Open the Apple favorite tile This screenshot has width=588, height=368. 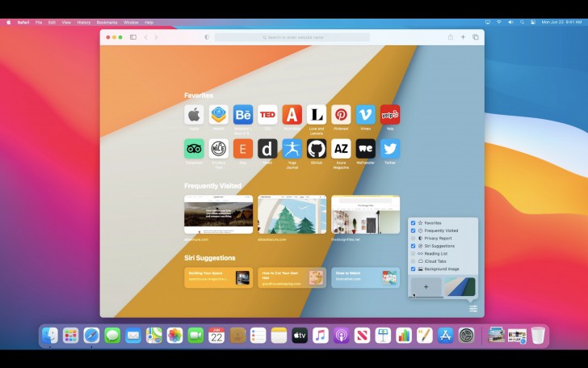coord(194,115)
